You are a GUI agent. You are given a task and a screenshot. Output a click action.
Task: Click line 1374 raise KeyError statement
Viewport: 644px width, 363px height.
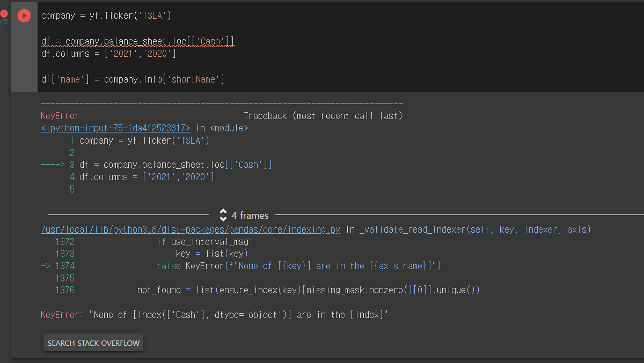click(x=241, y=266)
